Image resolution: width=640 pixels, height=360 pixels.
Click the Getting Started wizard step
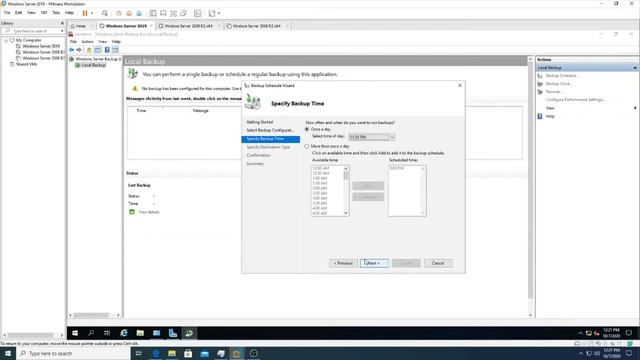(x=260, y=122)
